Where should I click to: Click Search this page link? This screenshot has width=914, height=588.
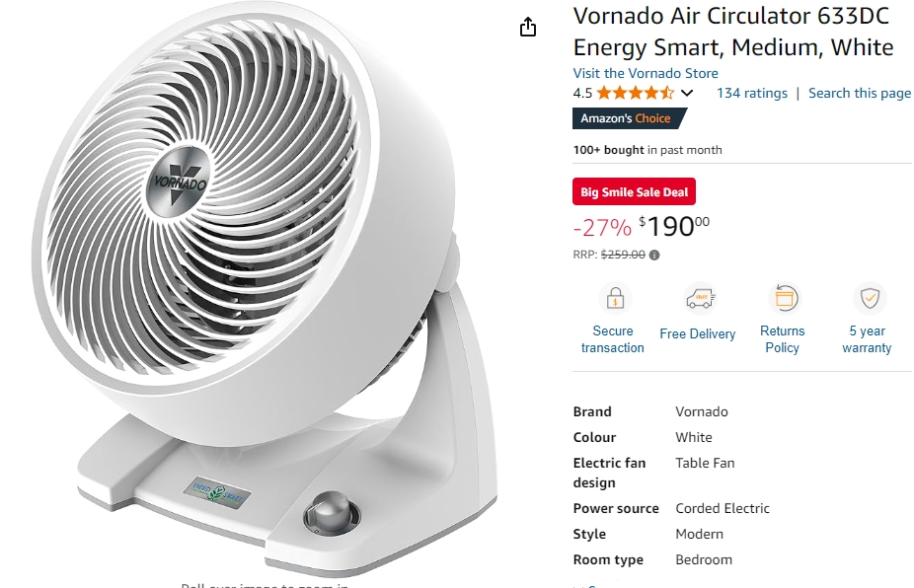point(859,93)
